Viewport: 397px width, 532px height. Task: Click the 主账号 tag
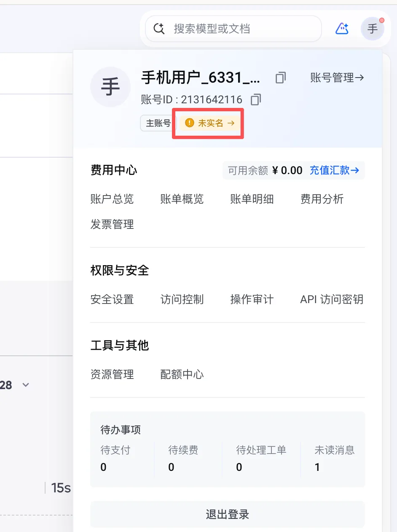click(158, 123)
